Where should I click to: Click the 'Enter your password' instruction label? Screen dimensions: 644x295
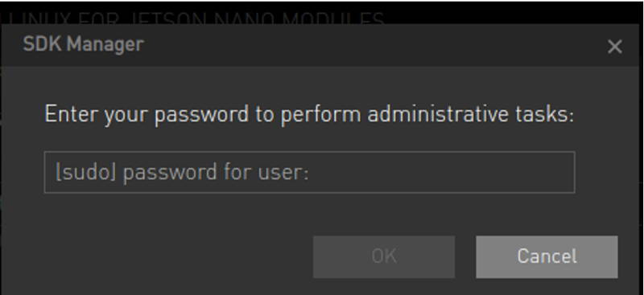tap(309, 114)
